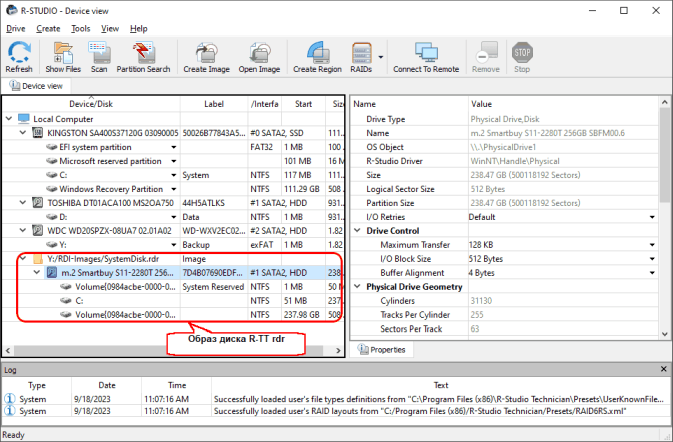Click the Stop toolbar icon
The image size is (673, 442).
pos(522,57)
